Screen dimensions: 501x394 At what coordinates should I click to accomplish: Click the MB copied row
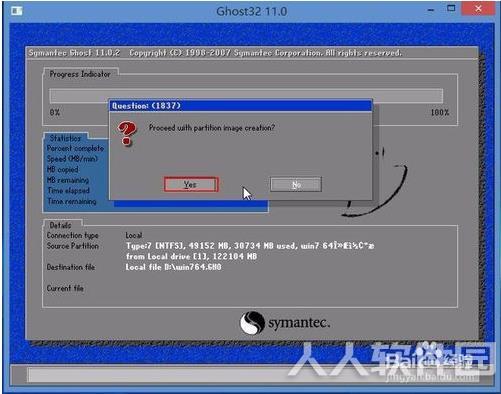pyautogui.click(x=62, y=169)
